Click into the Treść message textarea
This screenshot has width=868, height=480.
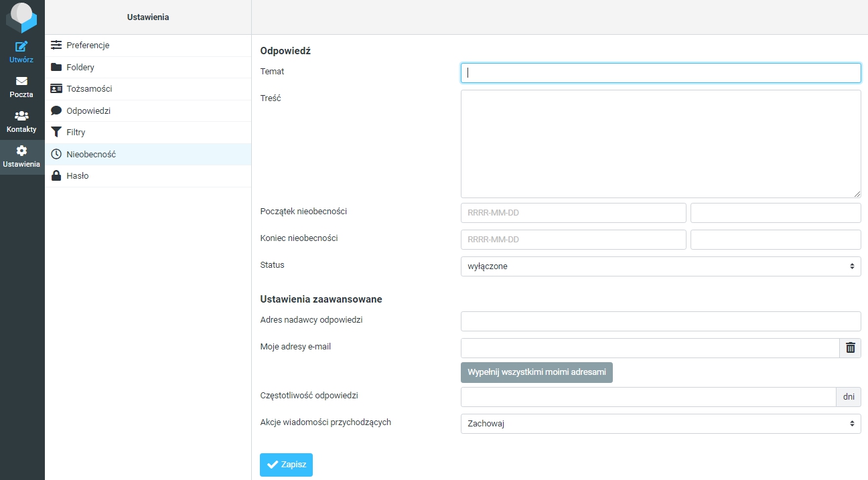click(x=660, y=144)
